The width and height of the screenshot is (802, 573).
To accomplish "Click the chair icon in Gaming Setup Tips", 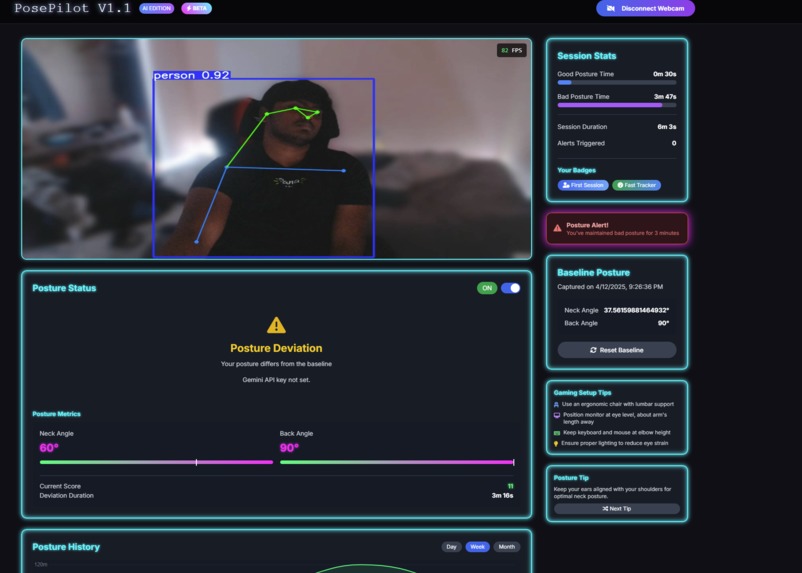I will [556, 405].
